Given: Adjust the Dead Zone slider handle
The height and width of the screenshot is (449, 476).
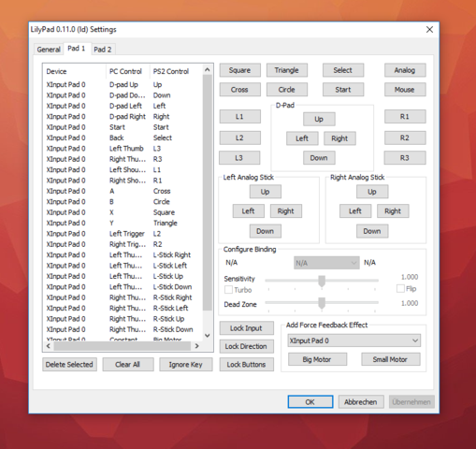Looking at the screenshot, I should click(322, 303).
